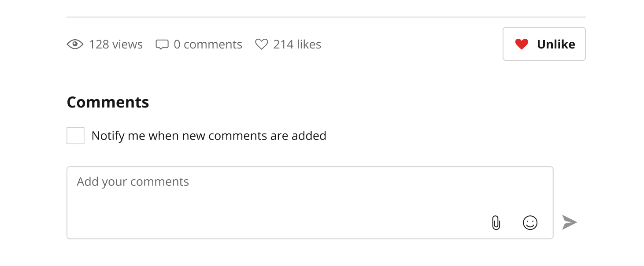Viewport: 644px width, 266px height.
Task: Click the word "comments" in the stats row
Action: click(x=213, y=44)
